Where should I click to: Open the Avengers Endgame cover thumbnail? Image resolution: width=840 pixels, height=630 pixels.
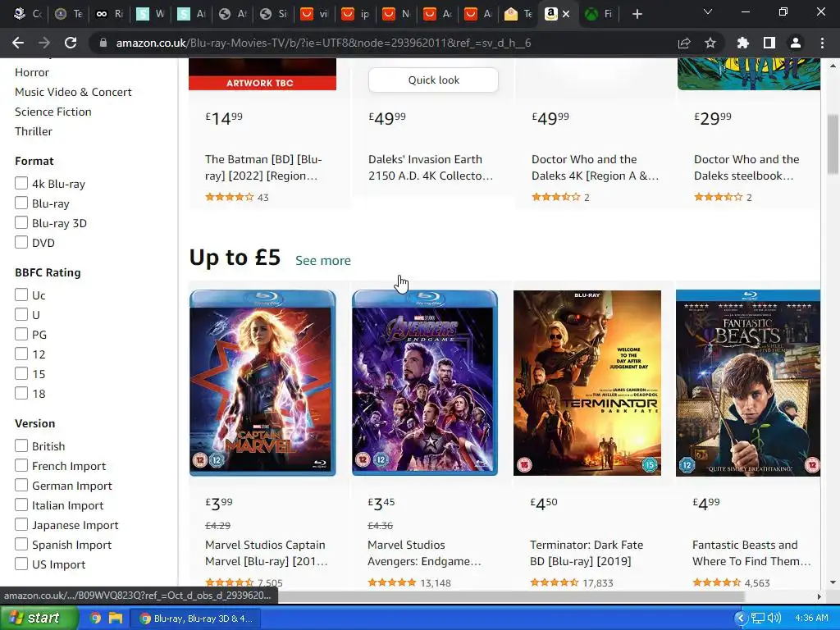(x=425, y=382)
